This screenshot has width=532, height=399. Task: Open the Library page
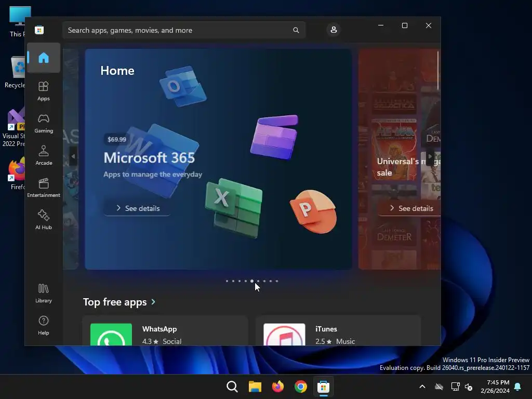tap(44, 293)
